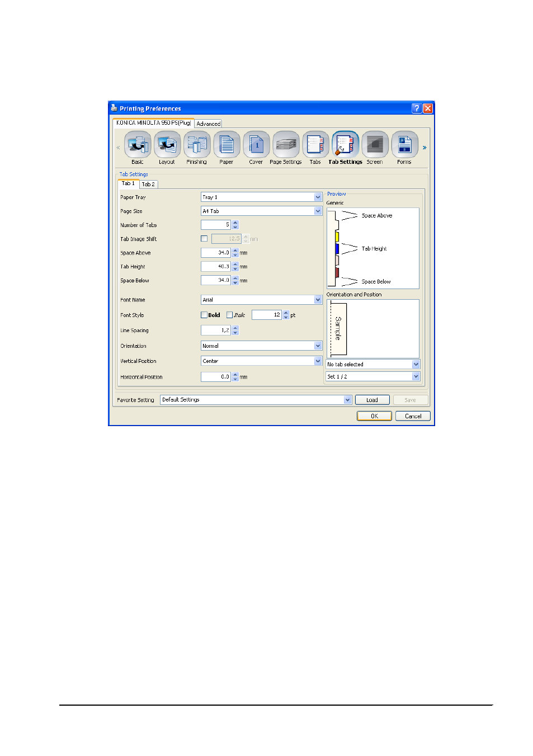Expand the Font Name dropdown

click(318, 300)
